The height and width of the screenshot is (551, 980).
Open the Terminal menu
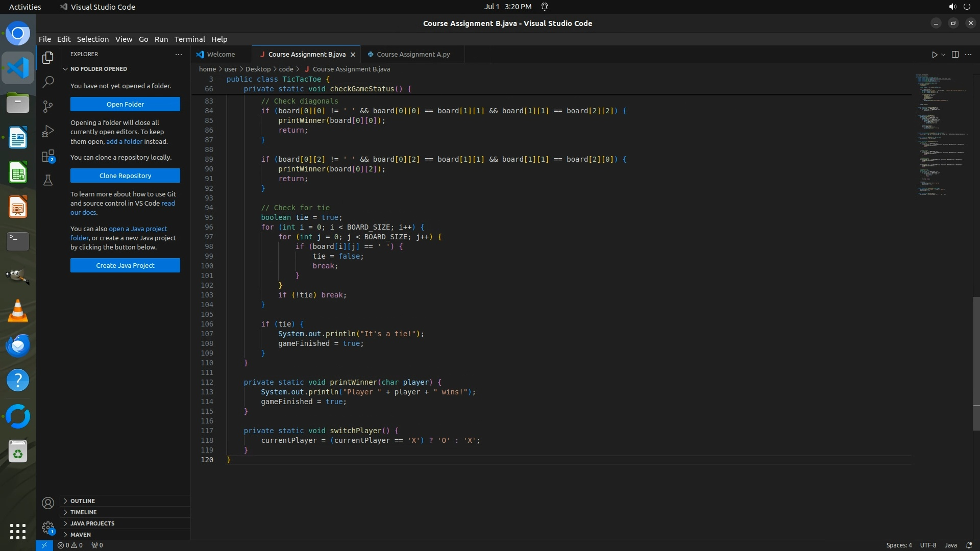pyautogui.click(x=189, y=39)
